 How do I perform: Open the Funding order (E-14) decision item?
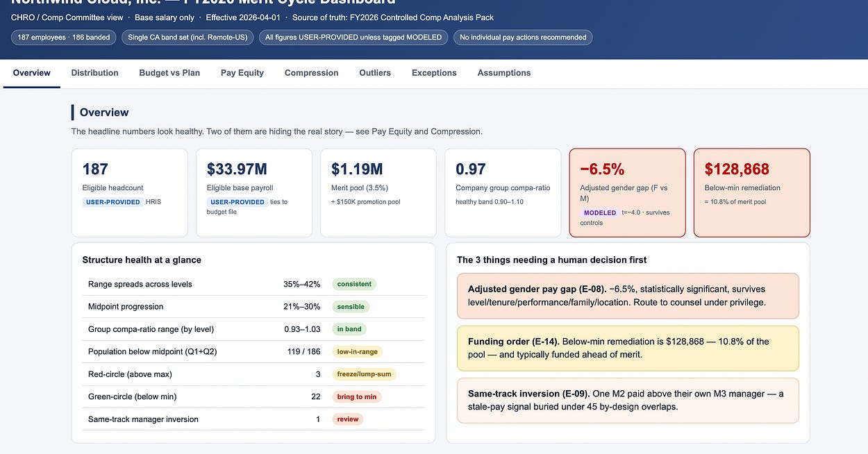coord(628,348)
